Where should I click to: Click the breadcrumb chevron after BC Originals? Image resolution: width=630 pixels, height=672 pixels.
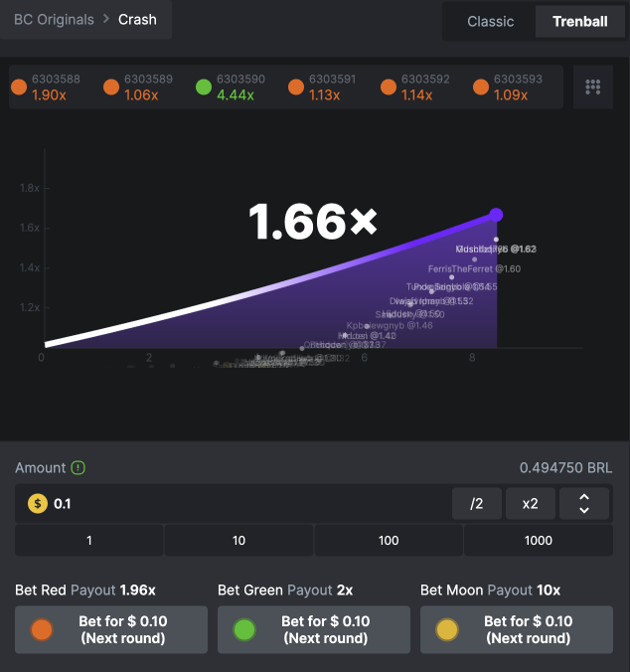click(x=106, y=19)
